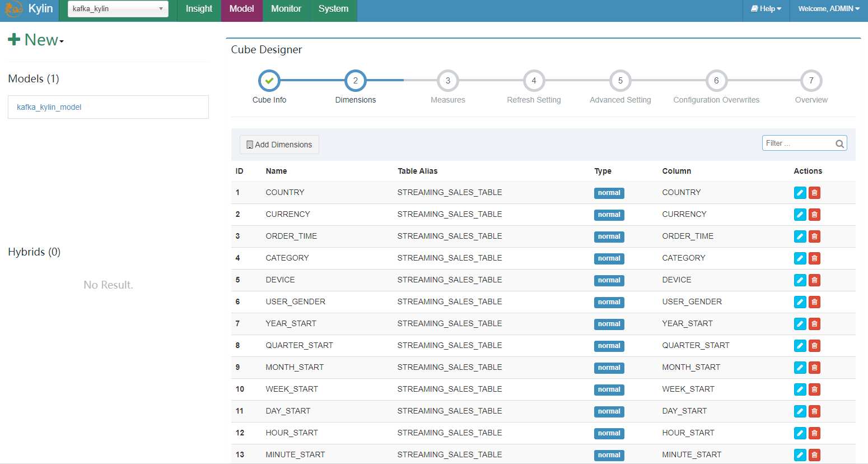Screen dimensions: 868x464
Task: Edit the DEVICE dimension
Action: tap(800, 280)
